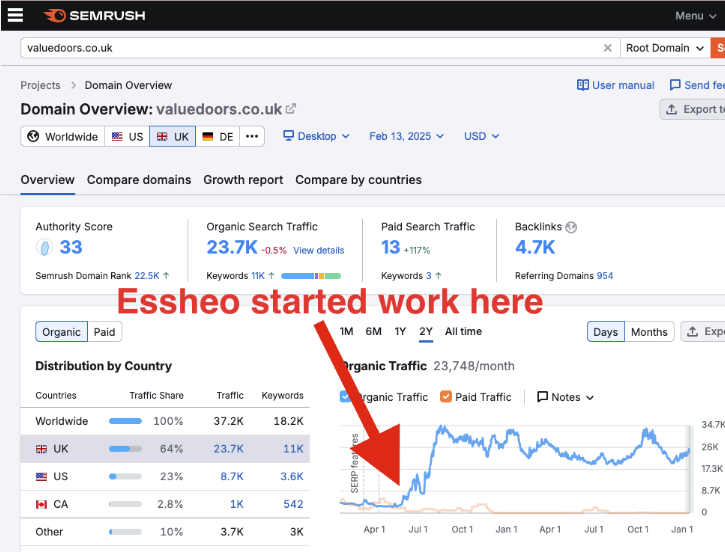Click the US keywords value 3.6K
The height and width of the screenshot is (552, 725).
point(292,477)
